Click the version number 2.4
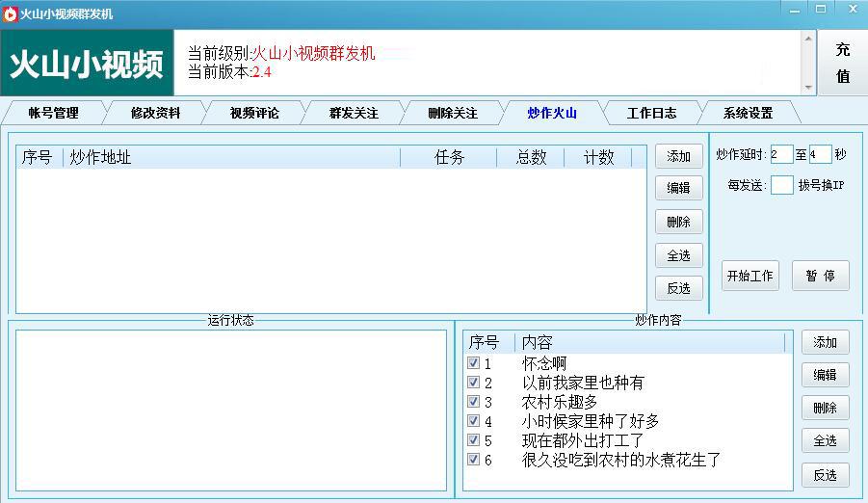 (x=261, y=72)
